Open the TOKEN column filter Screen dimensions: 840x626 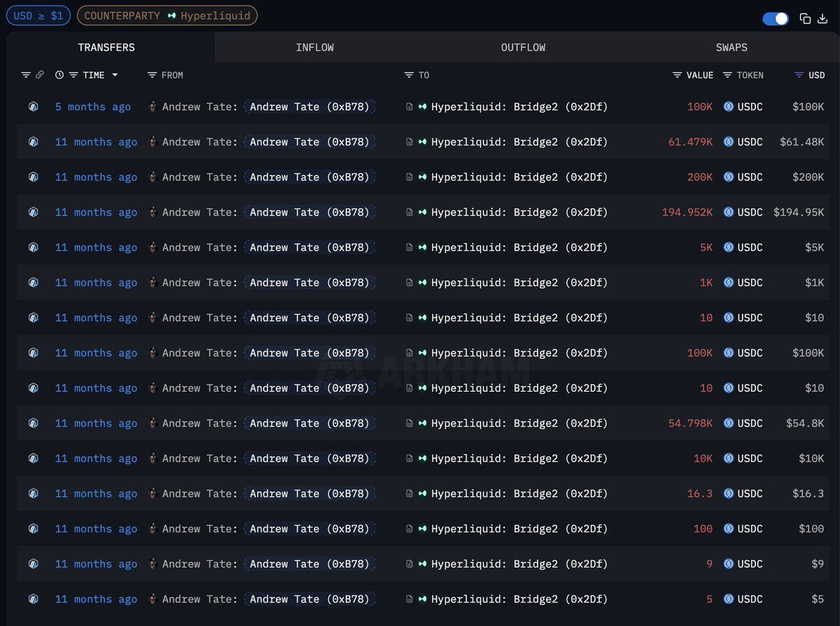pyautogui.click(x=728, y=75)
